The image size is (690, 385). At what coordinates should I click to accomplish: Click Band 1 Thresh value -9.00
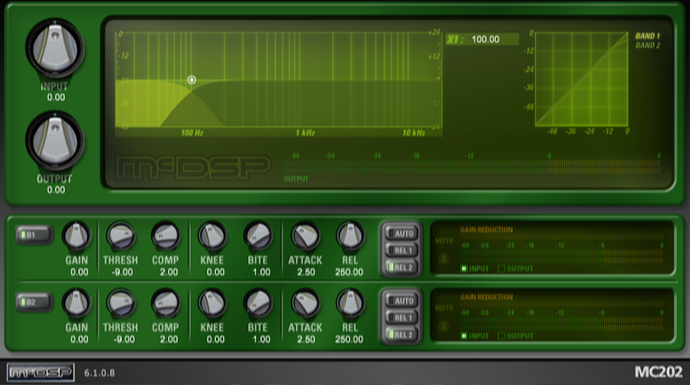point(122,272)
